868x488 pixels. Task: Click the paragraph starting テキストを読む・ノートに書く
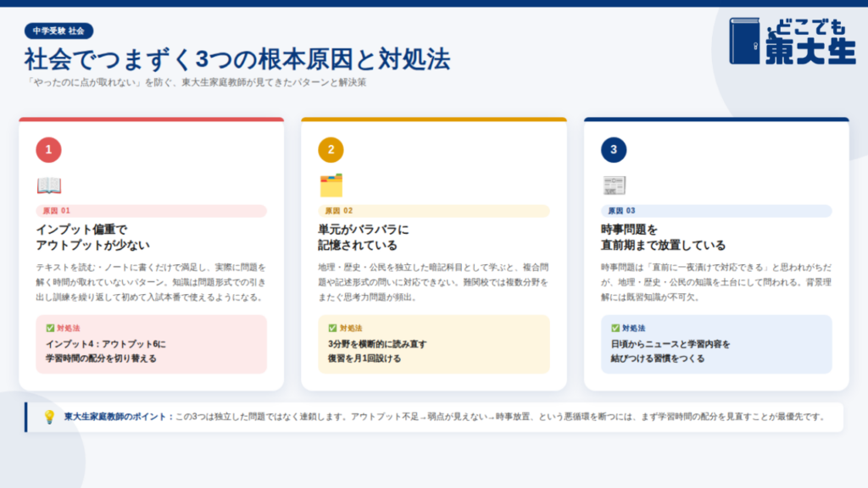(x=151, y=282)
